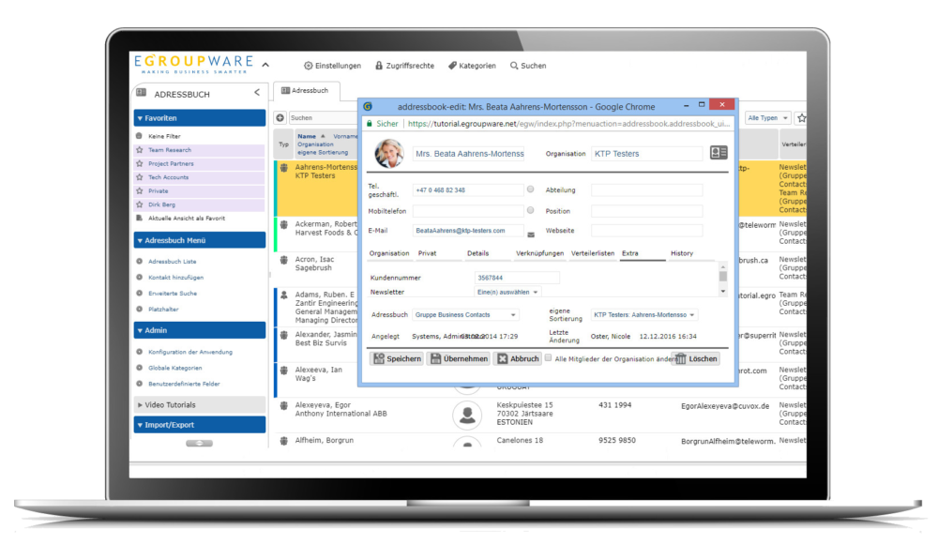The height and width of the screenshot is (560, 938).
Task: Check Alle Mitglieder der Organisation ändern
Action: 549,357
